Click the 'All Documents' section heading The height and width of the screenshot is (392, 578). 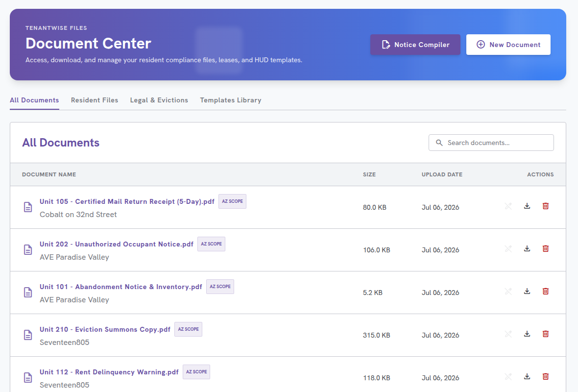coord(61,143)
